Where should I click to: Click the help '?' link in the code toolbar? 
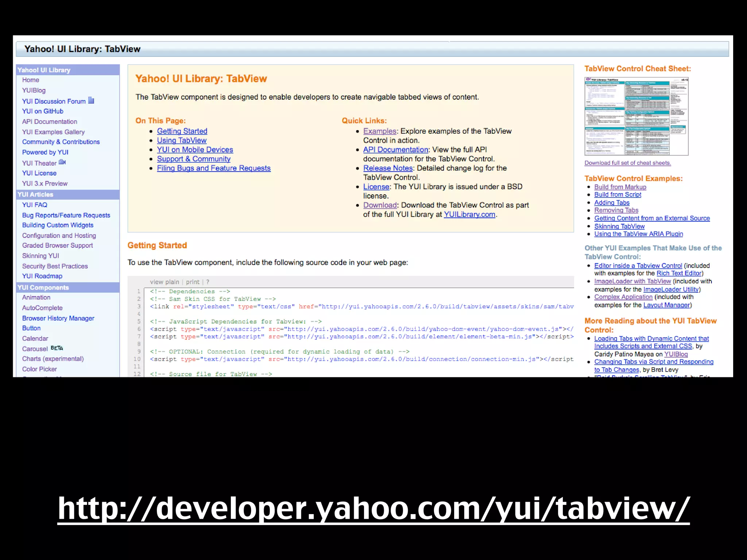(x=208, y=282)
